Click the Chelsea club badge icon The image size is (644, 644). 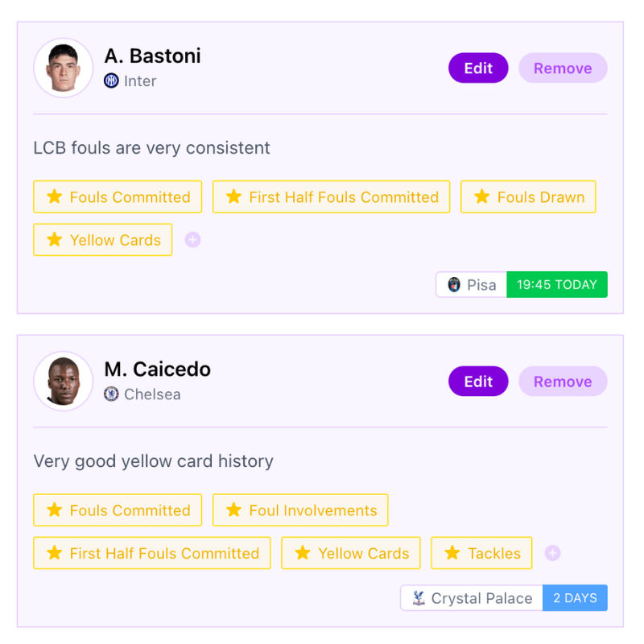tap(111, 394)
